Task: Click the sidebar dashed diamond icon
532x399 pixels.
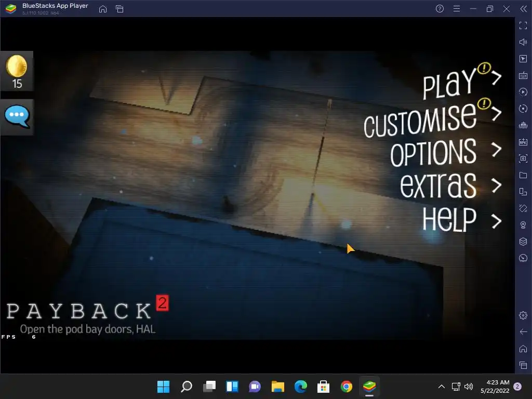Action: 523,208
